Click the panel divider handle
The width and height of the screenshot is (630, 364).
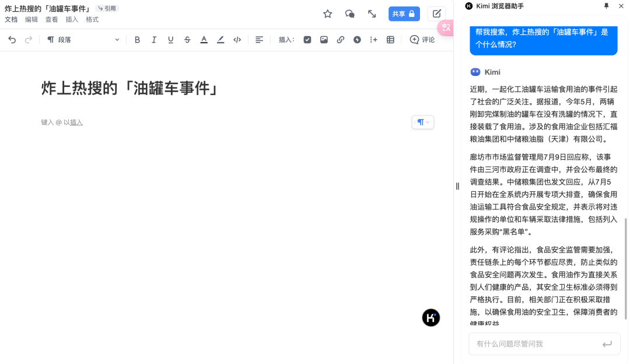(x=457, y=186)
